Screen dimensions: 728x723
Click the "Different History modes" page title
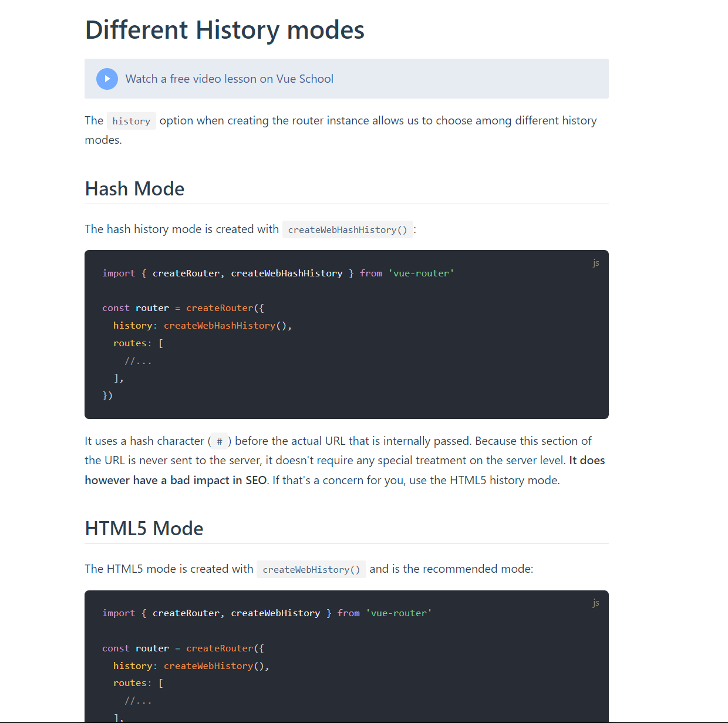tap(224, 30)
